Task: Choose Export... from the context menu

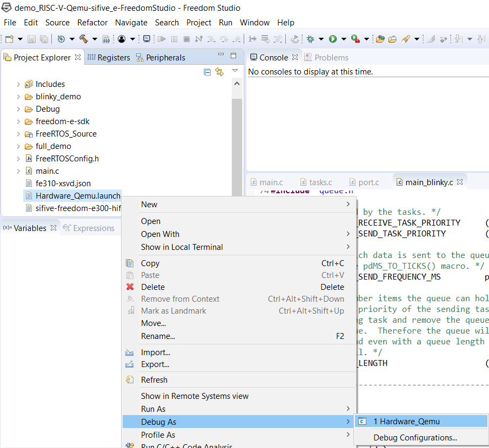Action: point(239,364)
